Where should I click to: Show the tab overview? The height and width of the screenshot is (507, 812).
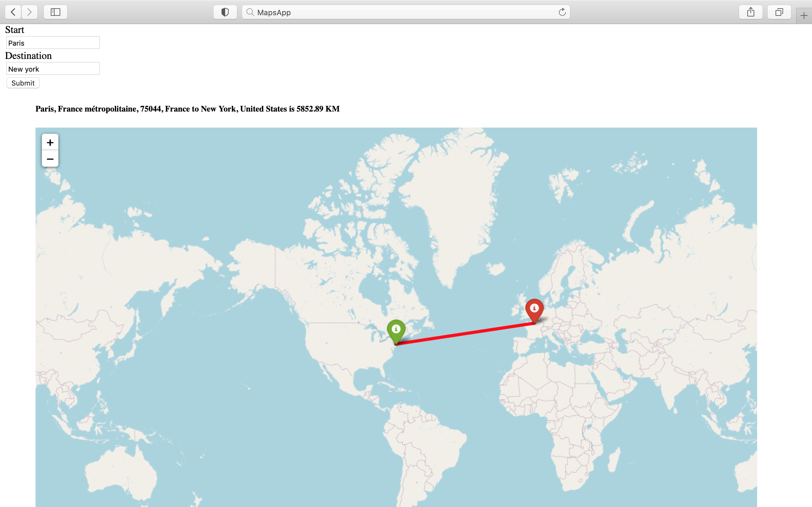click(779, 12)
